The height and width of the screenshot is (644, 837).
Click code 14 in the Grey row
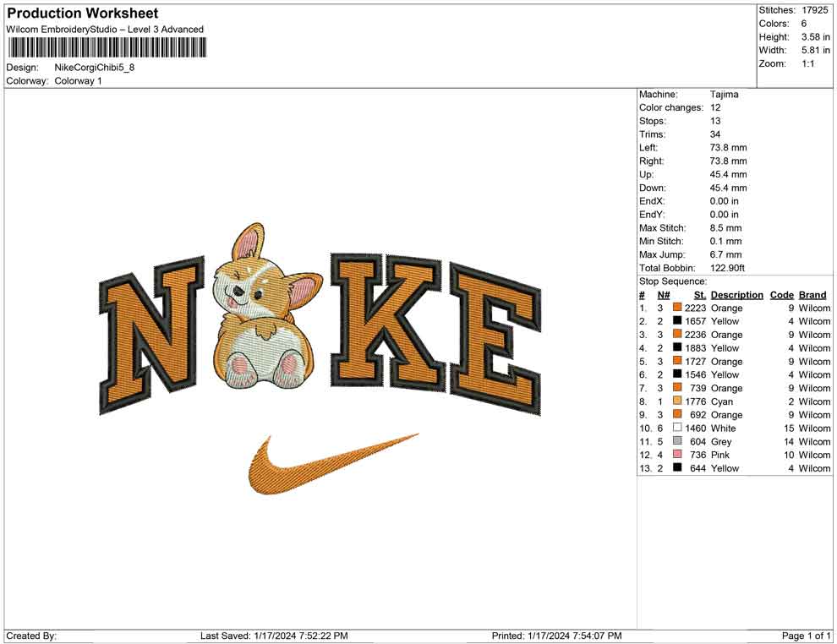[x=789, y=441]
